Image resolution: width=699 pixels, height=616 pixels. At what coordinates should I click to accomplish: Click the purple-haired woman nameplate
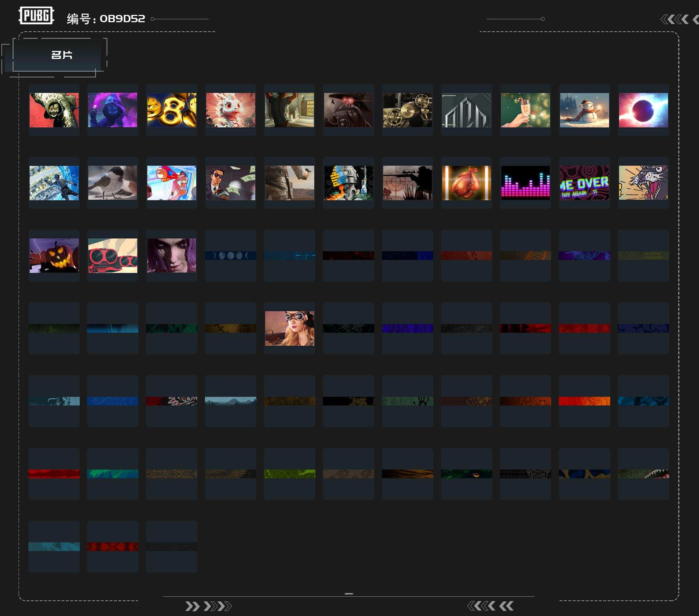point(171,255)
